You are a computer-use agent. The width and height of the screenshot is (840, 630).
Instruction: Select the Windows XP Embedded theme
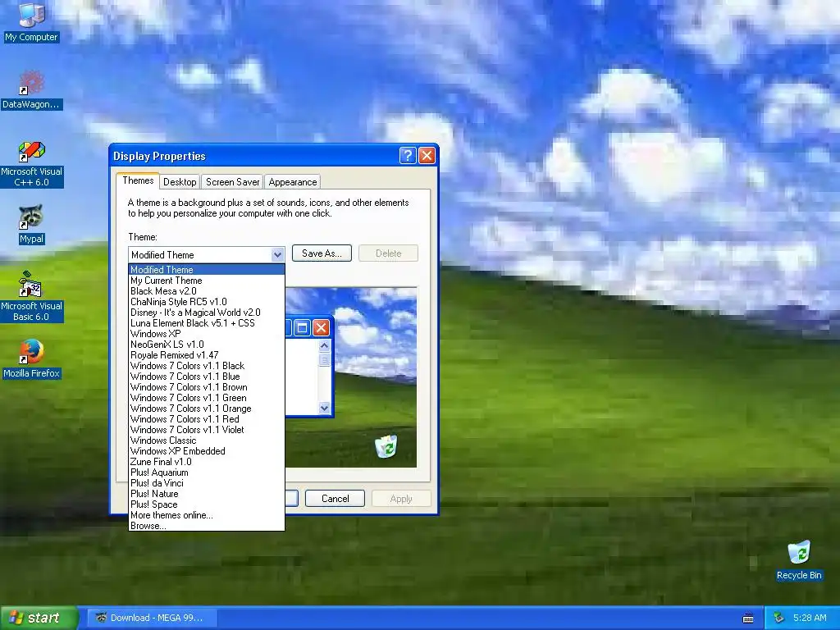click(206, 451)
